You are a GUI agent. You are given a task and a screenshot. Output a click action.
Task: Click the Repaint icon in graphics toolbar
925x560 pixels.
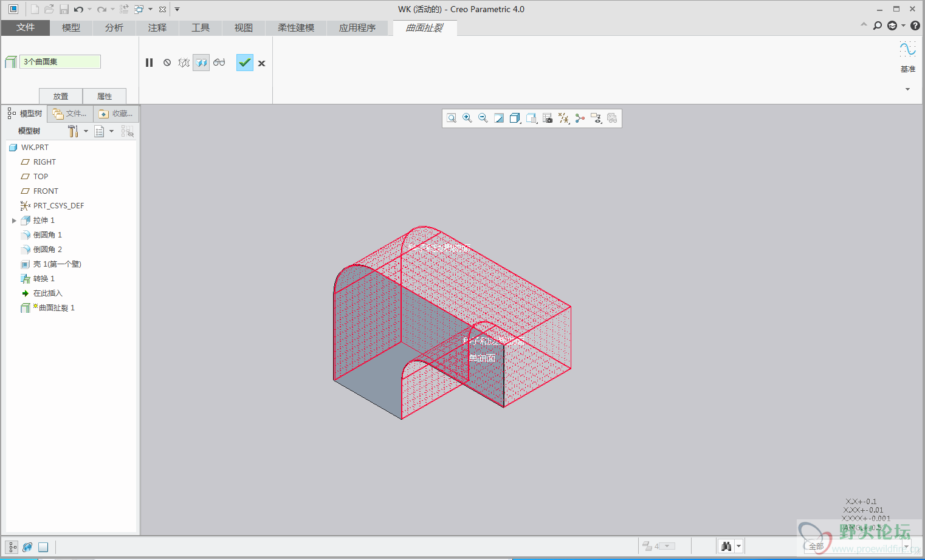click(x=499, y=118)
